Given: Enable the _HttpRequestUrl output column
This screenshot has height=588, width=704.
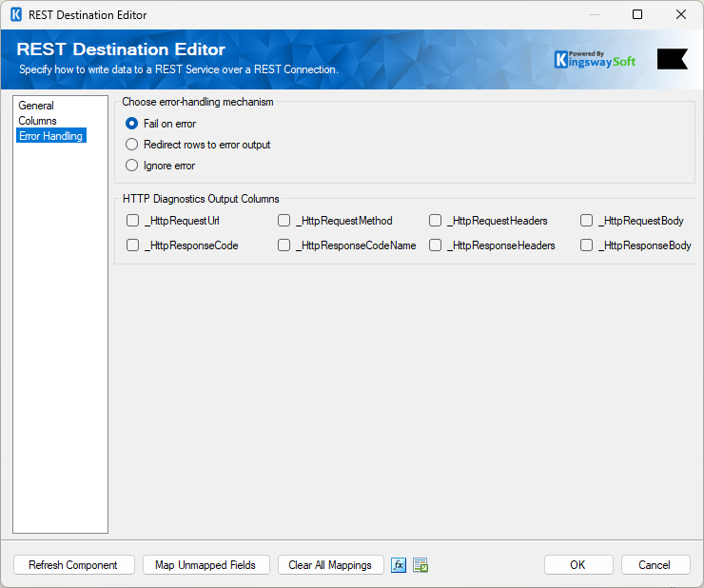Looking at the screenshot, I should click(x=133, y=221).
